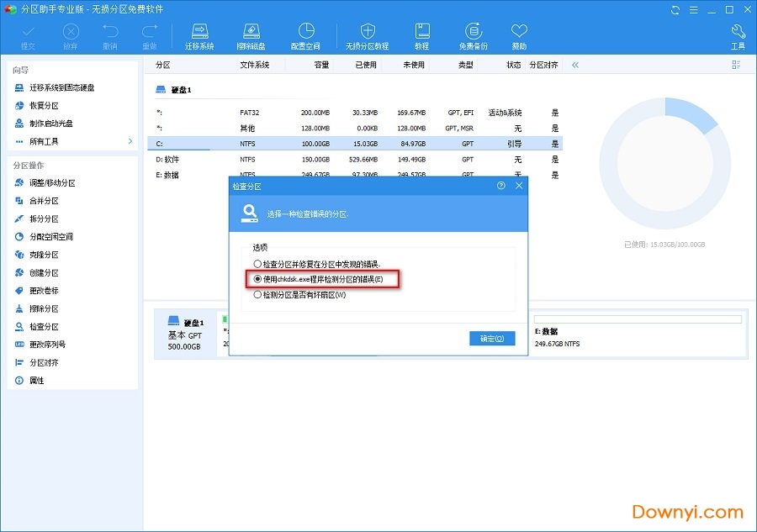The image size is (757, 532).
Task: Select 合并分区 in the sidebar
Action: coord(44,201)
